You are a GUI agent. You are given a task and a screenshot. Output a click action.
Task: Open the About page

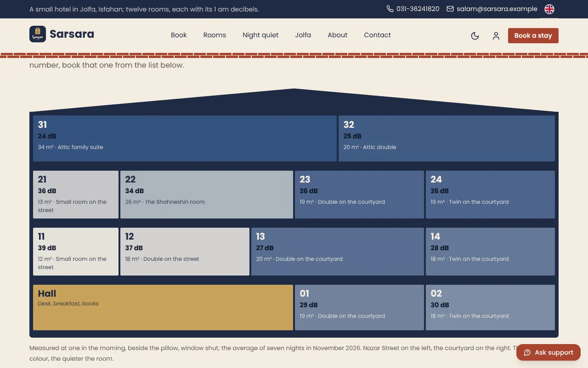pyautogui.click(x=338, y=35)
